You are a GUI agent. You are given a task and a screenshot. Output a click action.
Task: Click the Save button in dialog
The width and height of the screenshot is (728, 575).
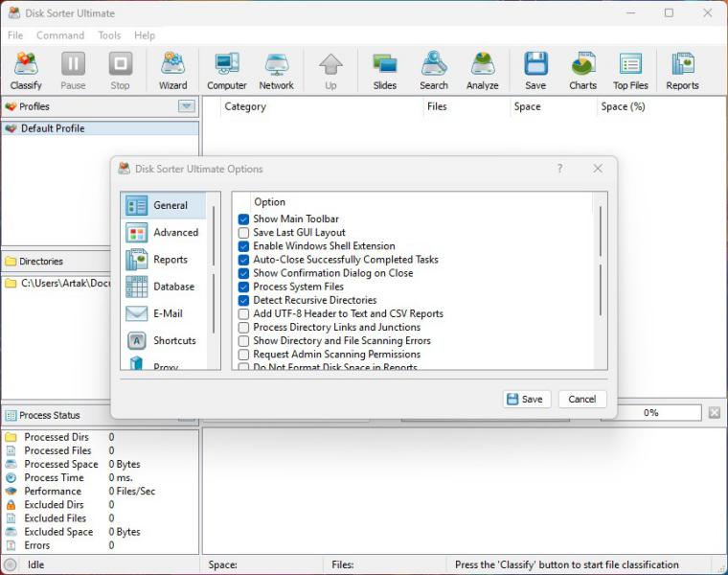(526, 399)
